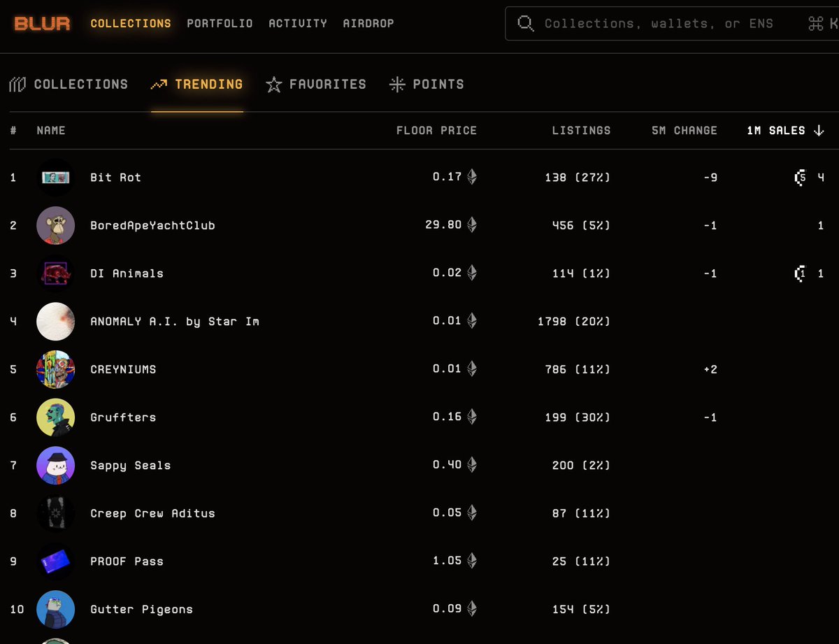Click Ethereum icon beside Sappy Seals floor
Image resolution: width=839 pixels, height=644 pixels.
472,465
